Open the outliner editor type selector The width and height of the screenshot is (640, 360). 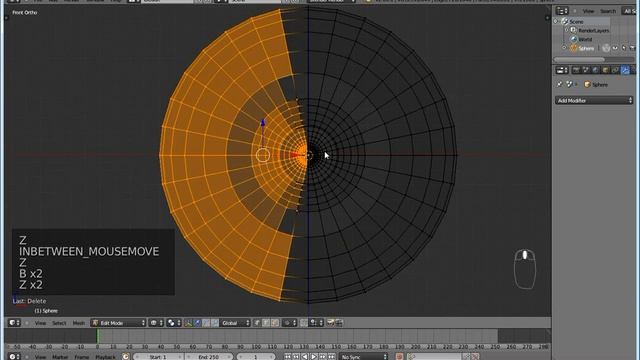[562, 11]
